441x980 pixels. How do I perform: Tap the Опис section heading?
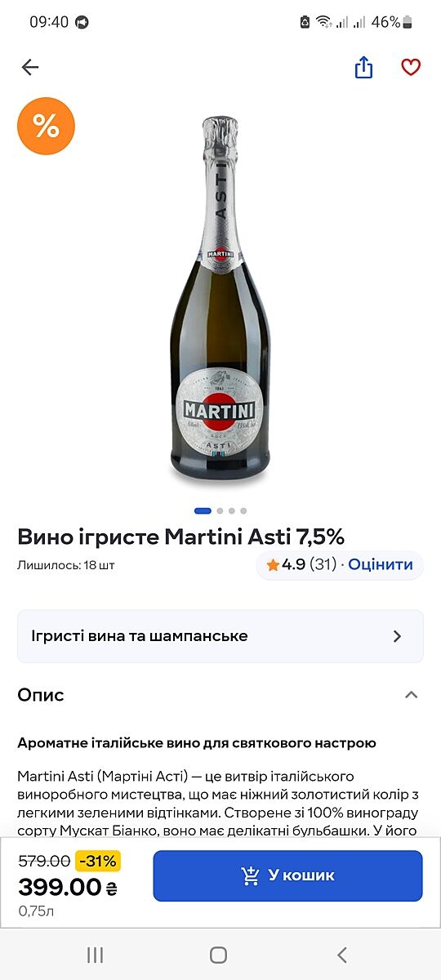point(41,695)
